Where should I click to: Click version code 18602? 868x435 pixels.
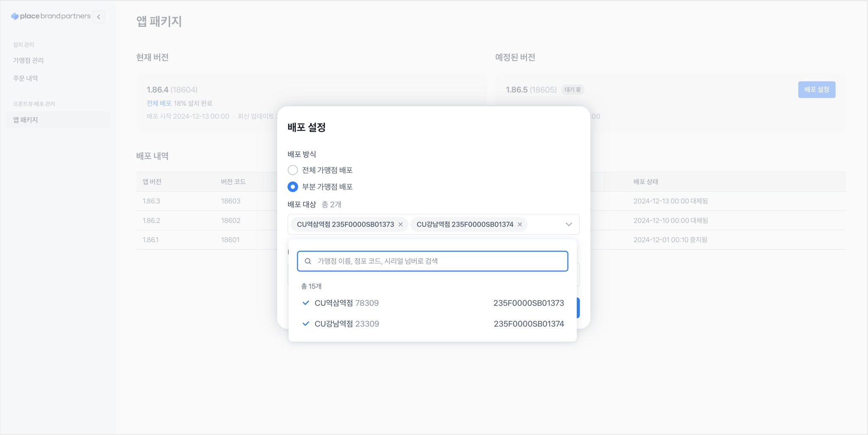(x=231, y=220)
